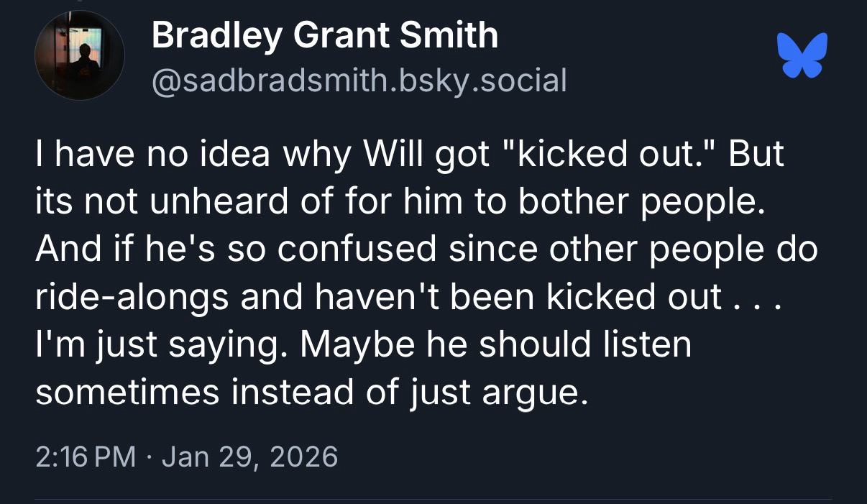This screenshot has height=504, width=867.
Task: Click the Bluesky butterfly logo
Action: (x=802, y=55)
